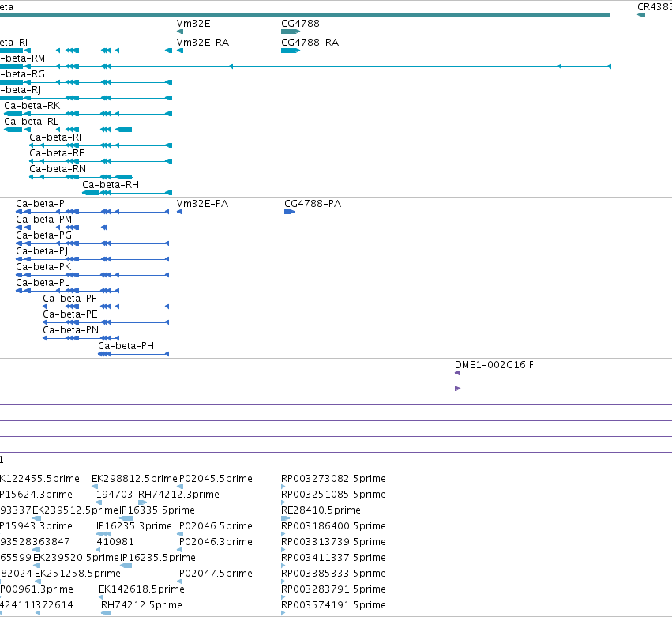672x617 pixels.
Task: Click the long teal gene bar at top
Action: tap(305, 15)
